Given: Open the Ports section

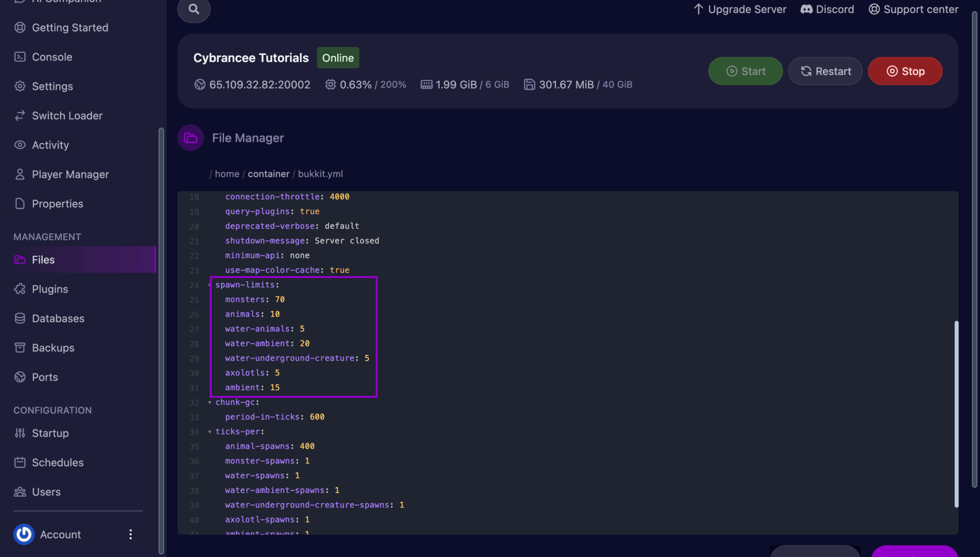Looking at the screenshot, I should (x=45, y=377).
